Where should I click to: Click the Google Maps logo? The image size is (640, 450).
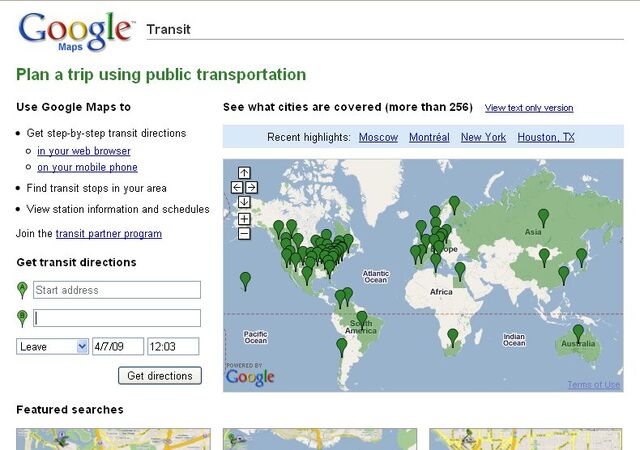pos(76,31)
